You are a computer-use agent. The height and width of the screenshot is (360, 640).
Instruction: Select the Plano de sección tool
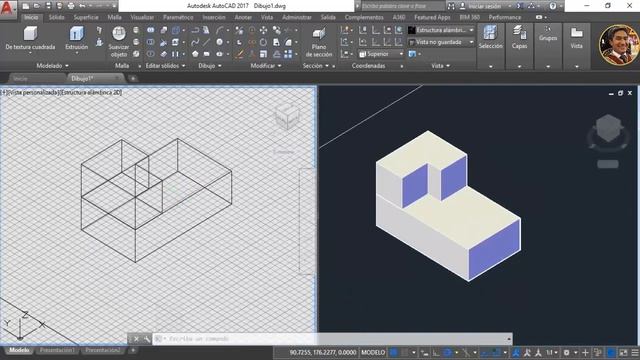click(319, 42)
